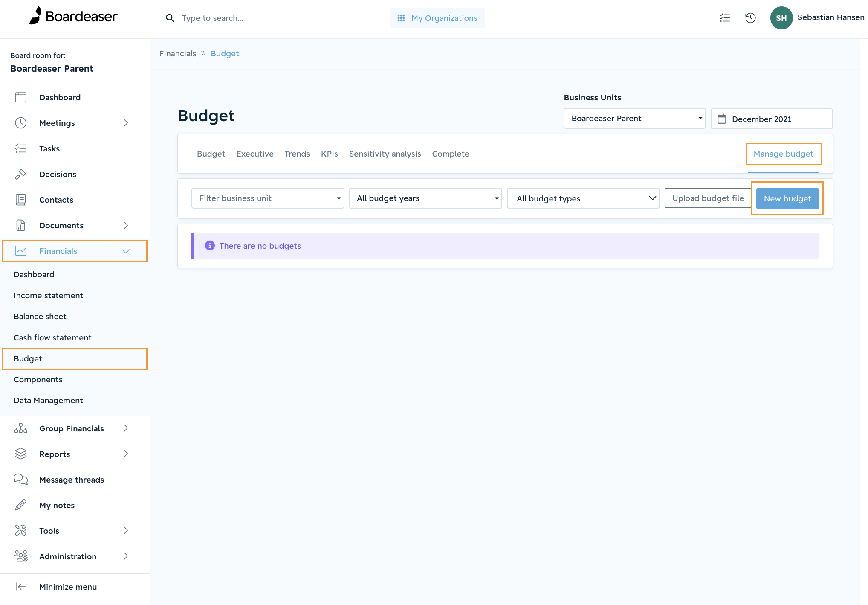Click the Financials chart icon
Screen dimensions: 868x605
(x=20, y=251)
